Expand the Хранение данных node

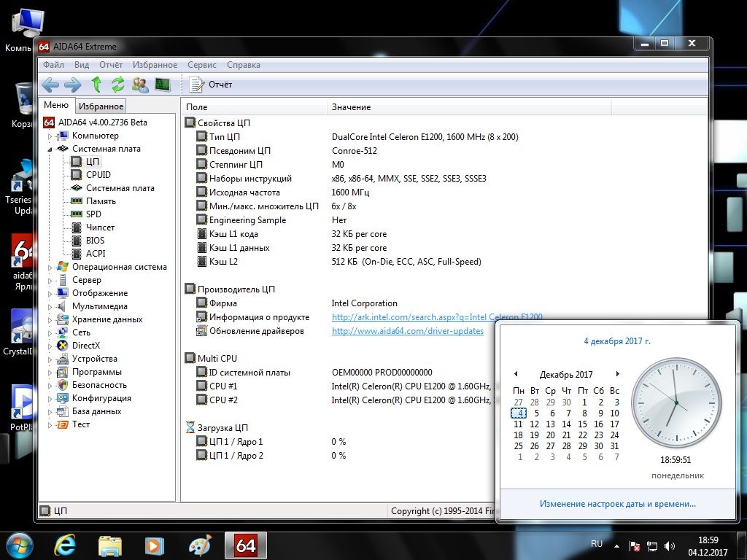point(50,319)
